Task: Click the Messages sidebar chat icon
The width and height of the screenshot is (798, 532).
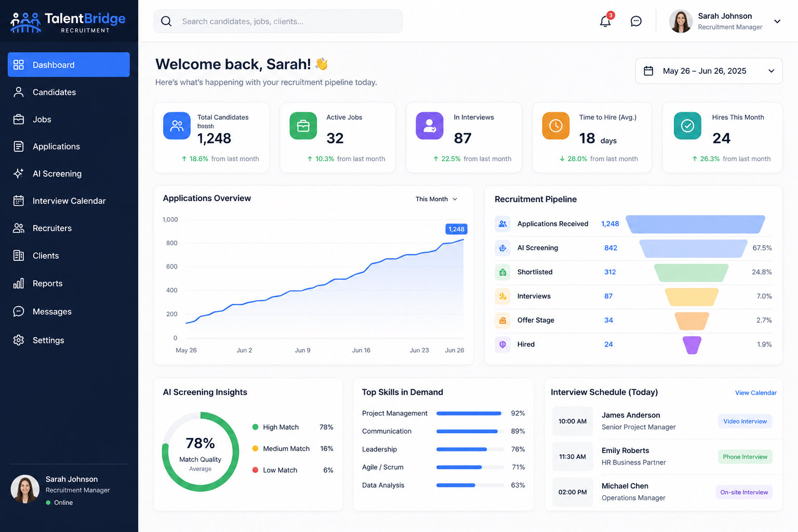Action: click(19, 312)
